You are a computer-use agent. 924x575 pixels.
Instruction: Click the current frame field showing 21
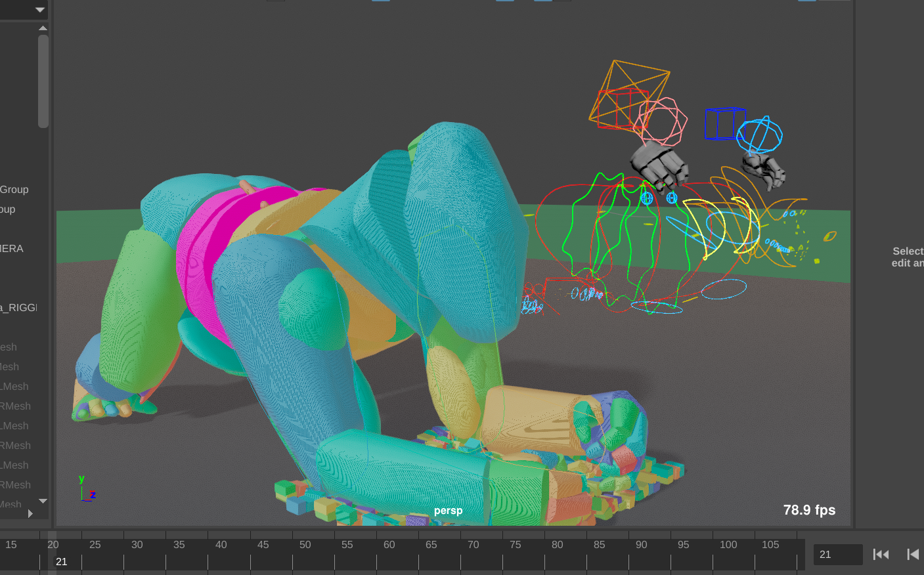(x=837, y=555)
